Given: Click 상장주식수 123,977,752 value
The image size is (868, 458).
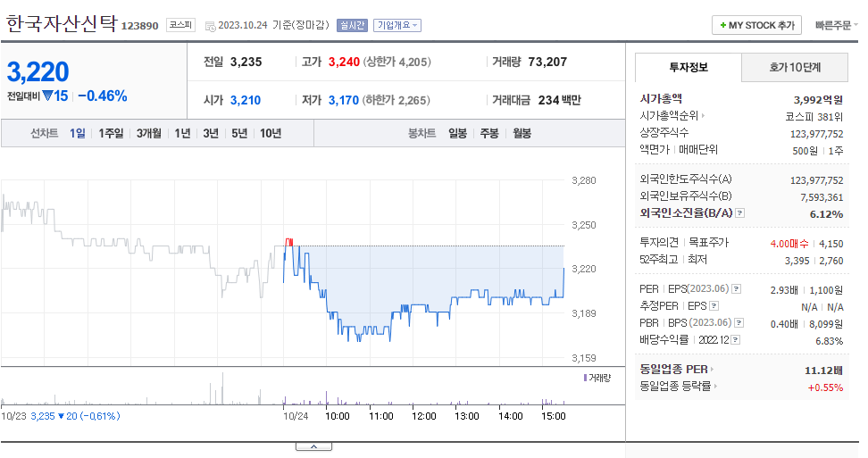Looking at the screenshot, I should click(816, 134).
